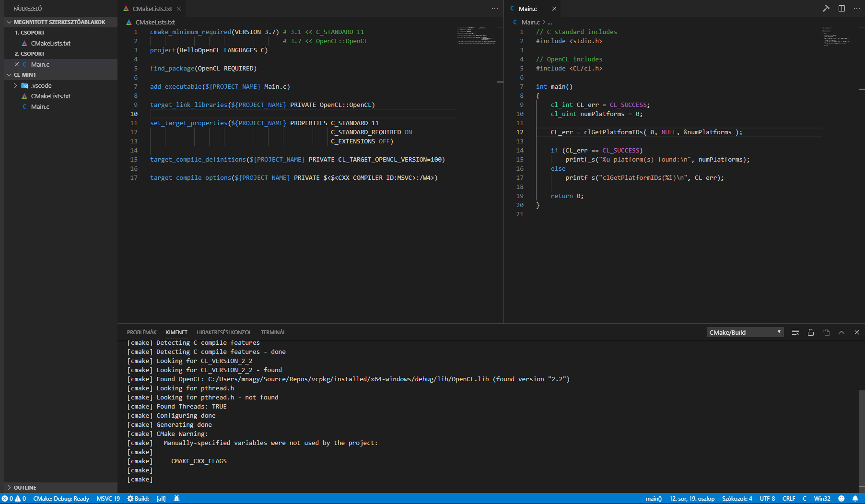Click line number 12 in Main.c
Screen dimensions: 865x504
click(x=520, y=132)
